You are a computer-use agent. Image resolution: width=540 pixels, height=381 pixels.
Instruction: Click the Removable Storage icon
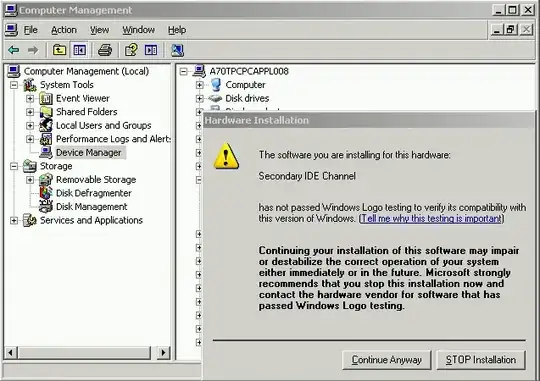(46, 180)
